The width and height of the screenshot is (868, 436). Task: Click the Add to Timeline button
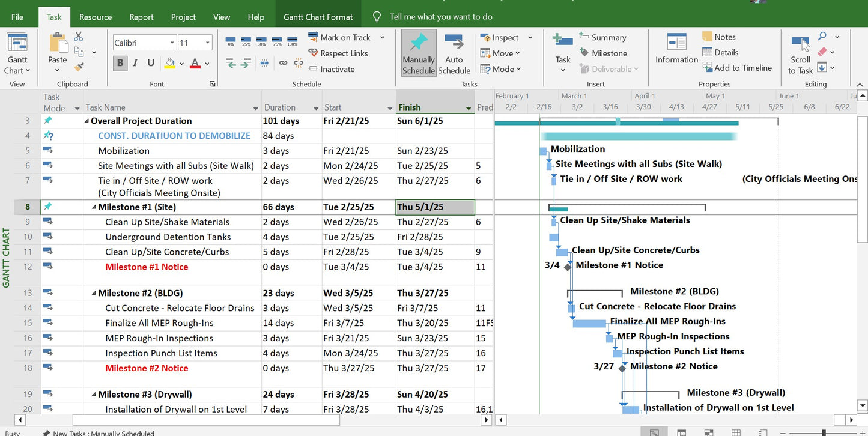tap(736, 68)
